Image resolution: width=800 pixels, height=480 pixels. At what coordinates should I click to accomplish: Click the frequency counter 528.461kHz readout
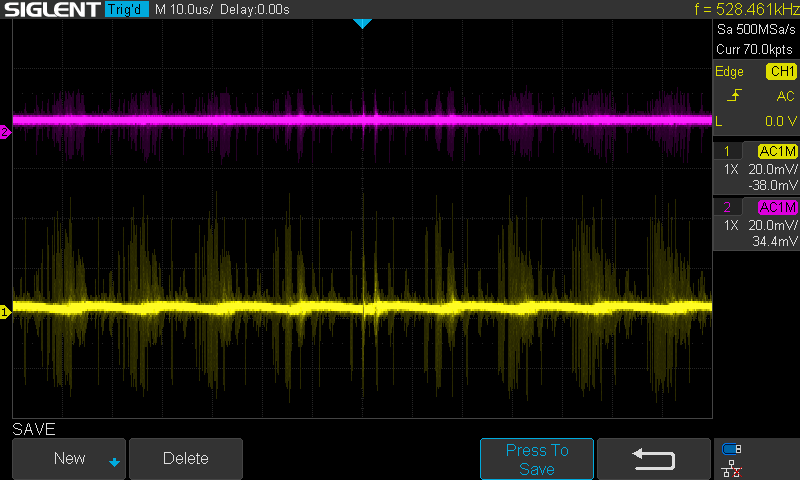pos(746,9)
